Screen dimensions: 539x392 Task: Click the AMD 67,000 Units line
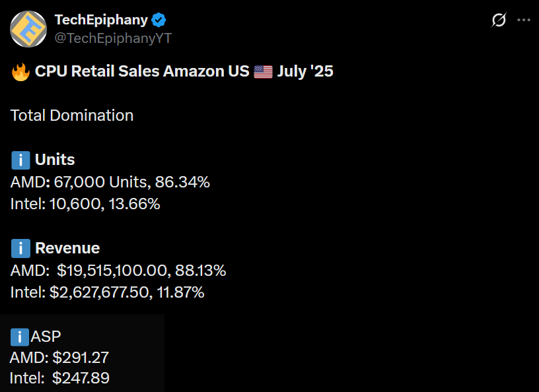coord(110,182)
